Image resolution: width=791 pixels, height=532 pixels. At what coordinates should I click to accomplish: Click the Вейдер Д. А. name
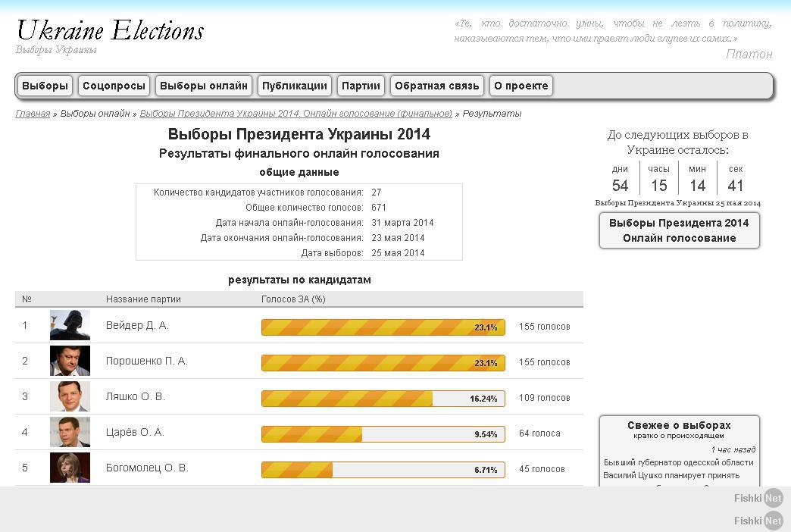[x=137, y=326]
